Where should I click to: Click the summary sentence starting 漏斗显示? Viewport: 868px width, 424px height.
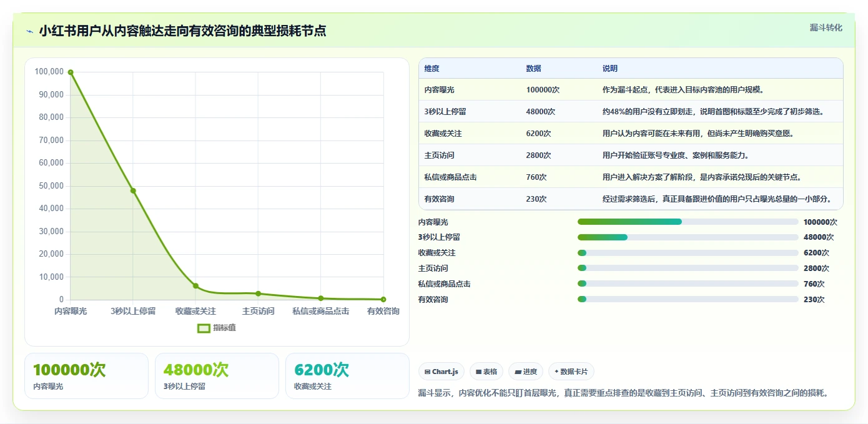point(623,393)
